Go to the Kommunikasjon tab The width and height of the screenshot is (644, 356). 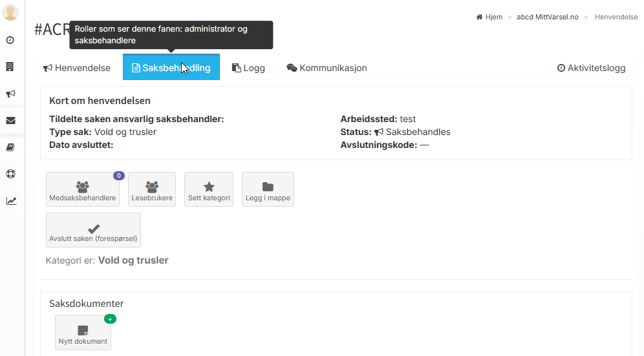point(327,68)
